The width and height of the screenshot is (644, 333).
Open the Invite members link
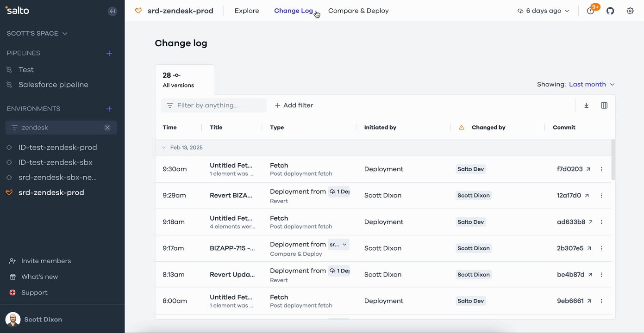[46, 261]
